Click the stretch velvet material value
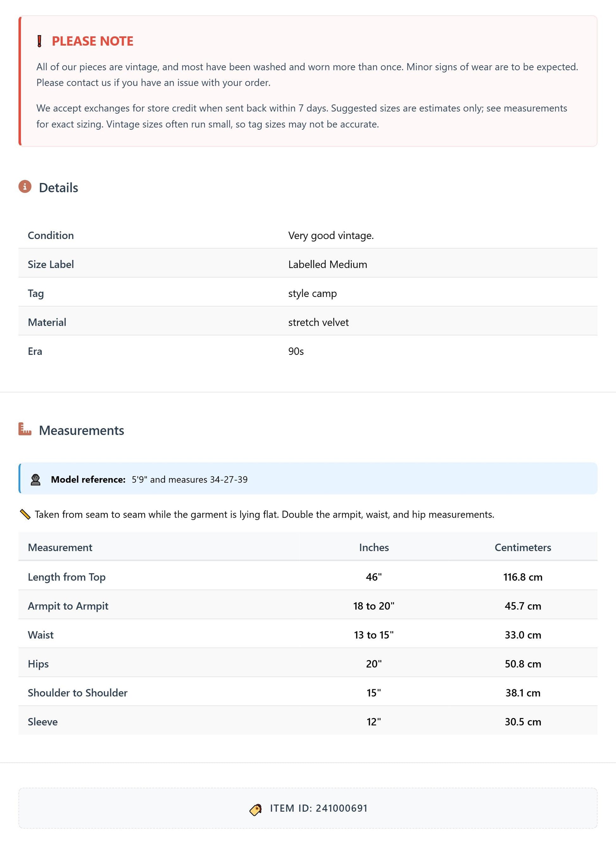Image resolution: width=616 pixels, height=844 pixels. [x=318, y=323]
